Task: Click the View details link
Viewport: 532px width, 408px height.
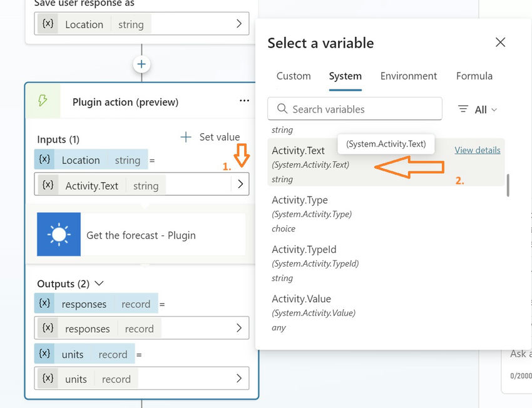Action: coord(477,150)
